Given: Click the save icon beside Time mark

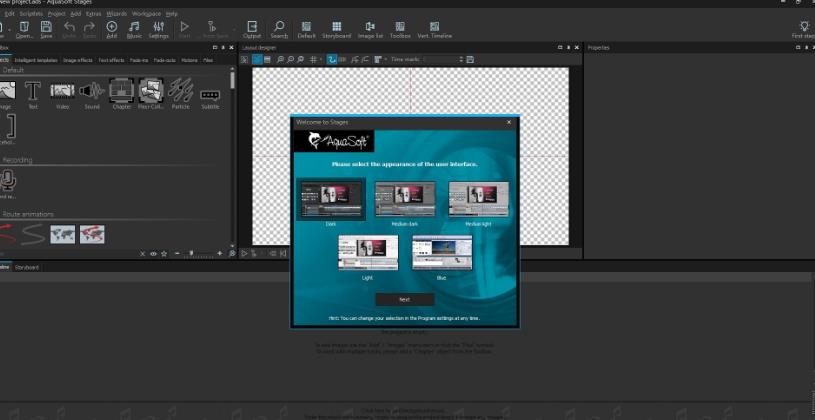Looking at the screenshot, I should coord(470,60).
